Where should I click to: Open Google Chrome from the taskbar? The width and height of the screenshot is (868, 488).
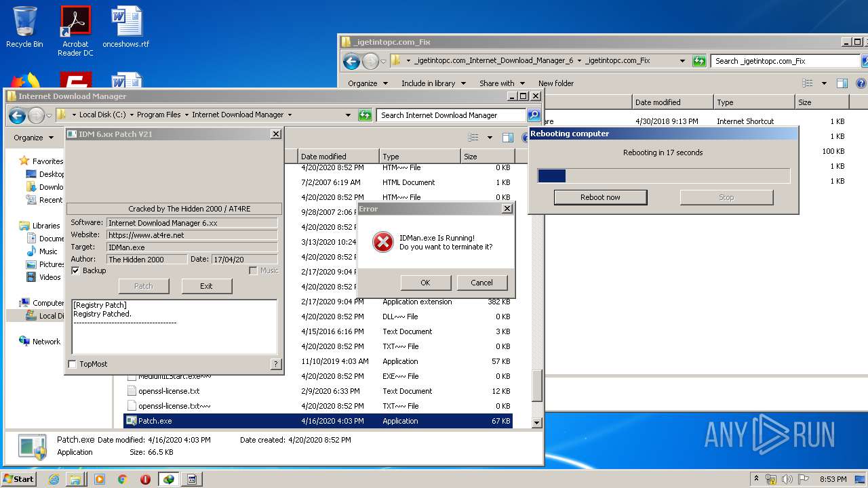122,479
